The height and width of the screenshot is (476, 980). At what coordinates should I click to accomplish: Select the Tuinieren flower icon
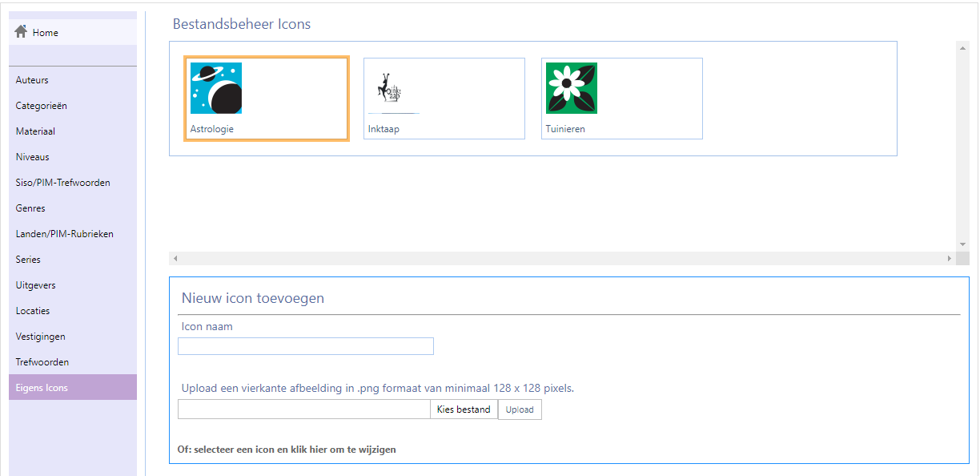(x=572, y=88)
